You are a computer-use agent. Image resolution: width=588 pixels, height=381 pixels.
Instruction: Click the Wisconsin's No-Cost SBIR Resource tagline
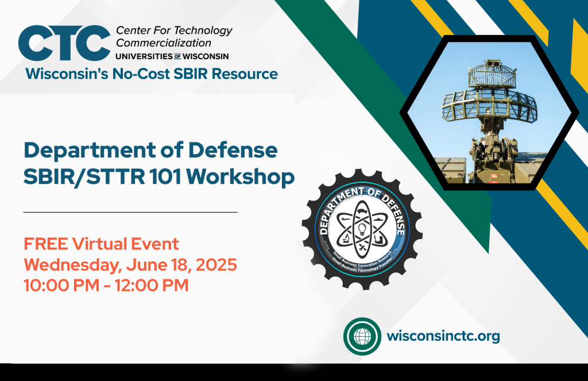click(x=149, y=74)
